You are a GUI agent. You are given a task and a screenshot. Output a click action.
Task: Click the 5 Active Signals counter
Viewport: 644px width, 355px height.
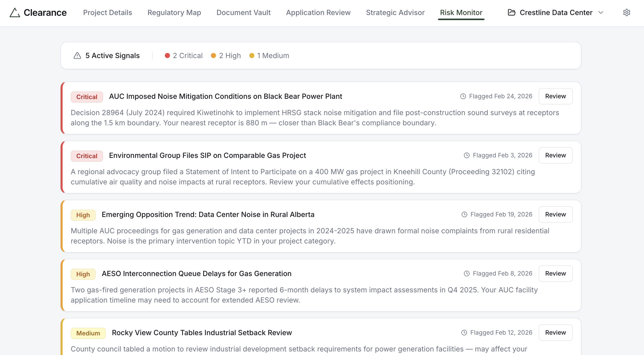click(x=112, y=56)
